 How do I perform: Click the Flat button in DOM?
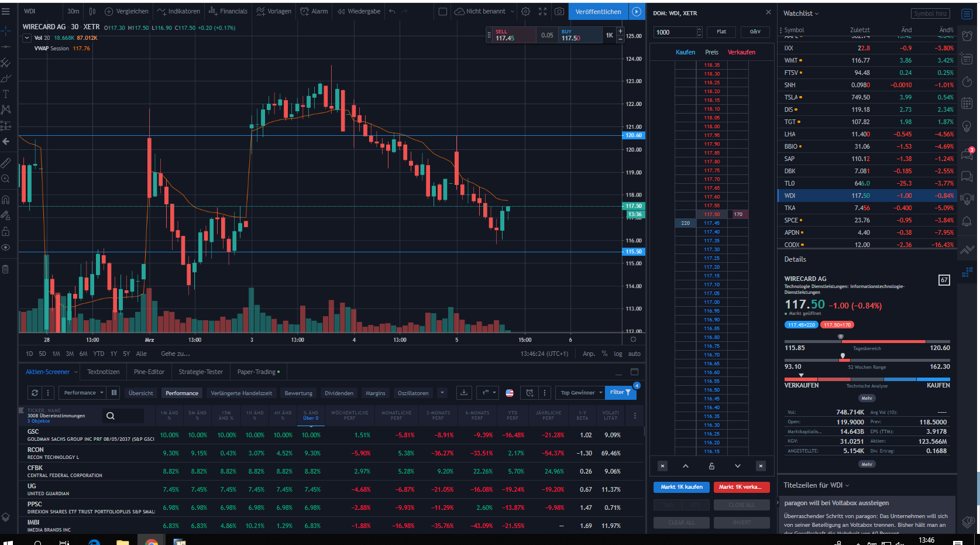tap(721, 32)
